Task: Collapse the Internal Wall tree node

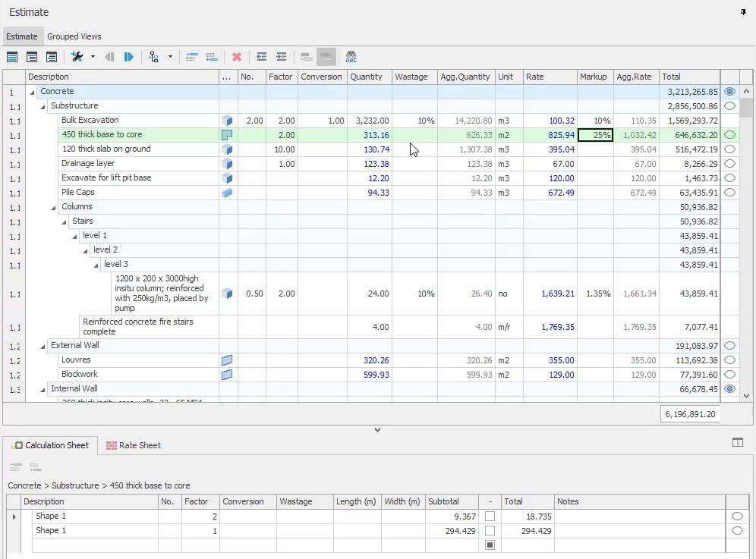Action: [x=43, y=389]
